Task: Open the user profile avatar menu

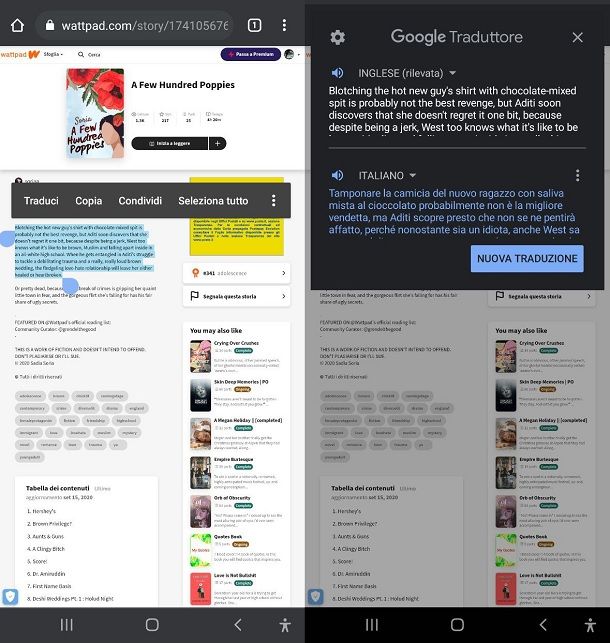Action: click(289, 54)
